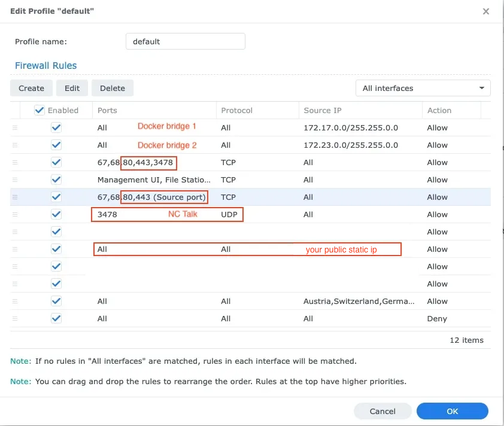This screenshot has height=426, width=504.
Task: Click the Deny action cell
Action: pos(437,319)
